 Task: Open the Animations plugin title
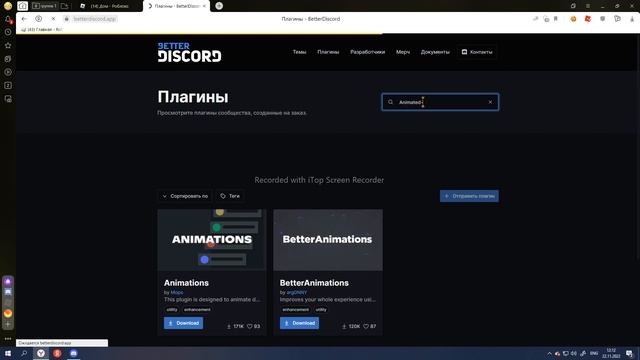tap(186, 283)
